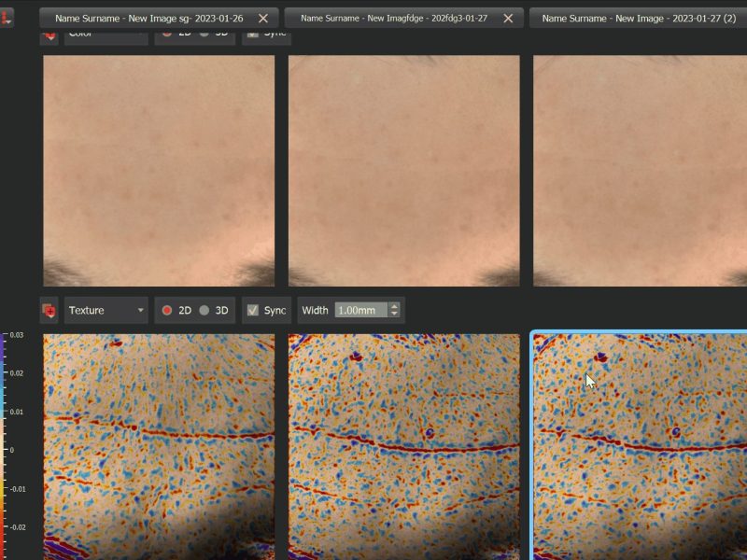Click the highlighted third texture map image

click(x=641, y=446)
